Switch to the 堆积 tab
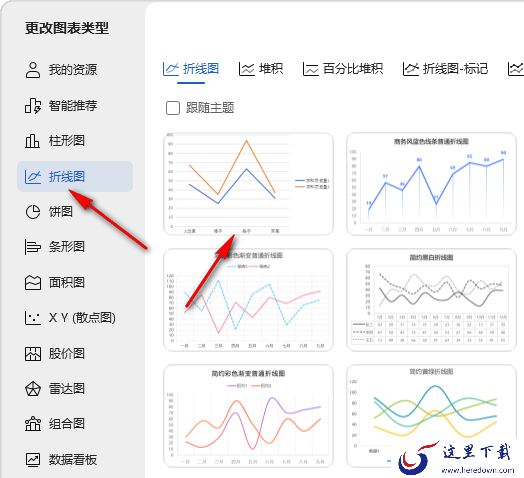The height and width of the screenshot is (478, 524). point(261,69)
